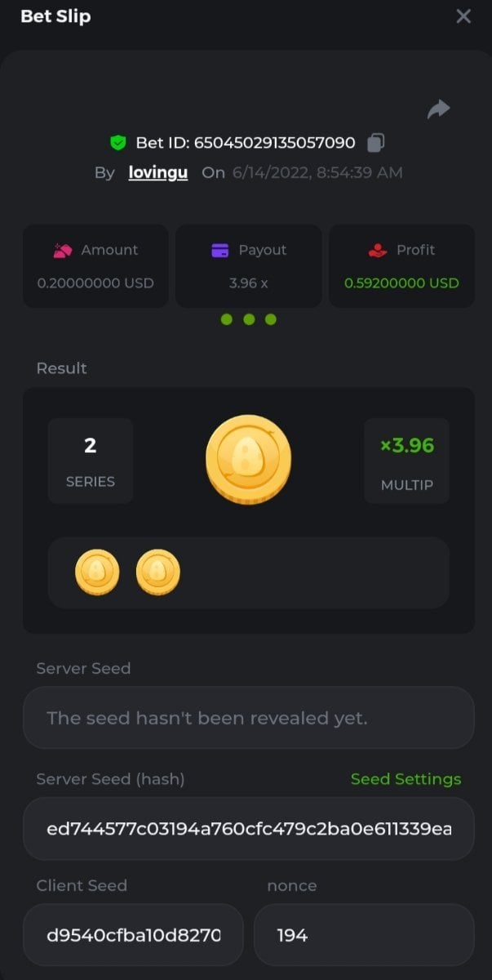Click the nonce field showing 194
This screenshot has width=492, height=980.
tap(364, 935)
